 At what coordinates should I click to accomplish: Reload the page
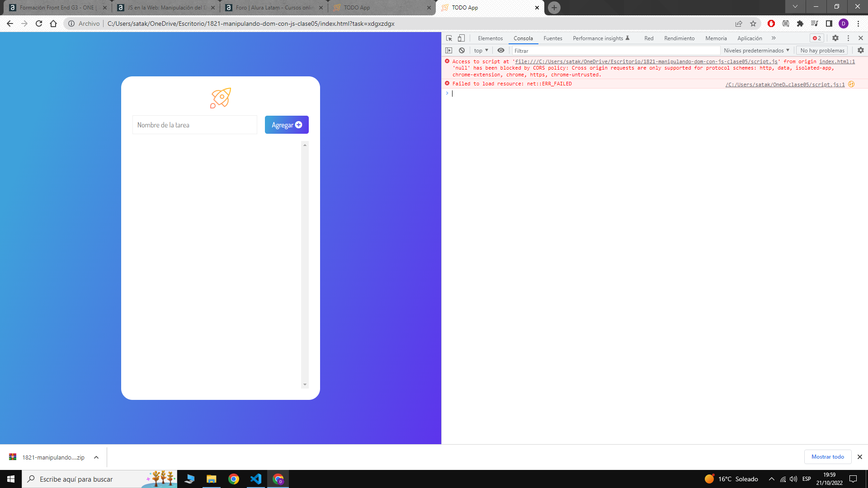[x=39, y=23]
